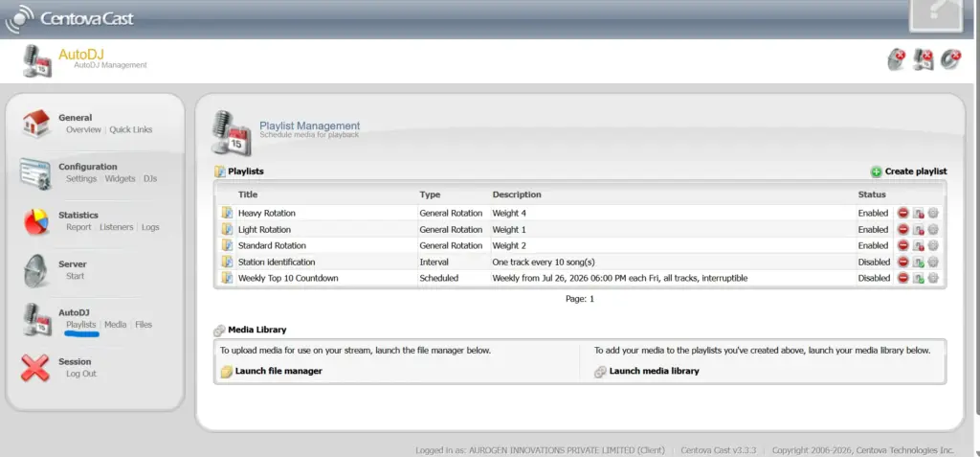
Task: Launch media library
Action: point(646,371)
